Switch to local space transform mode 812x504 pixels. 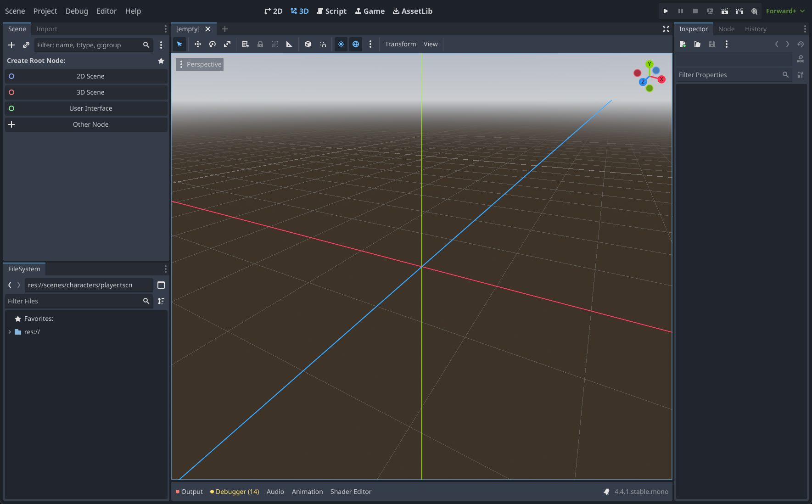308,44
